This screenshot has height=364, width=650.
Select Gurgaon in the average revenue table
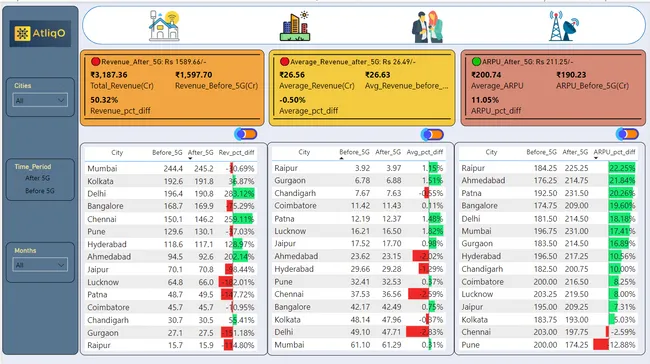click(x=290, y=181)
